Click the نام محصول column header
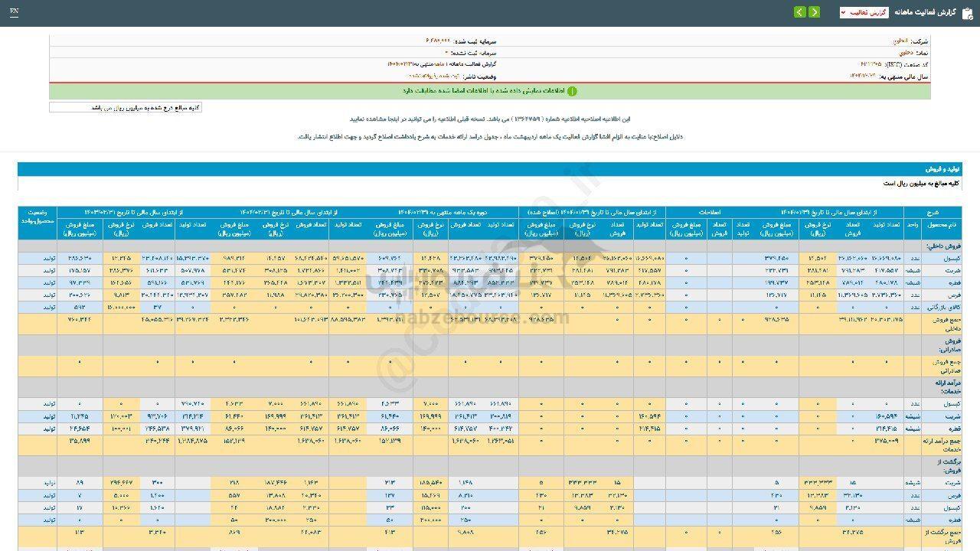 942,226
